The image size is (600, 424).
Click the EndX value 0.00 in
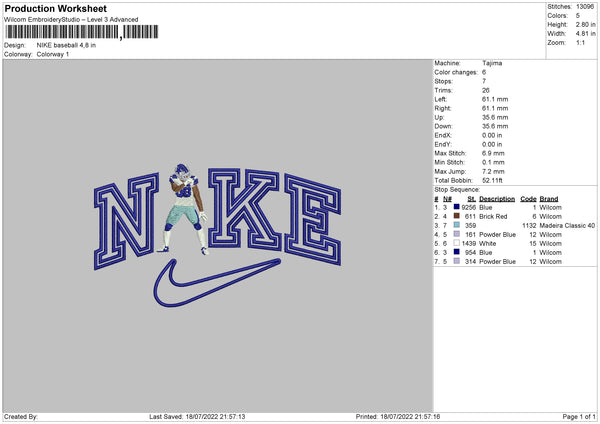492,135
